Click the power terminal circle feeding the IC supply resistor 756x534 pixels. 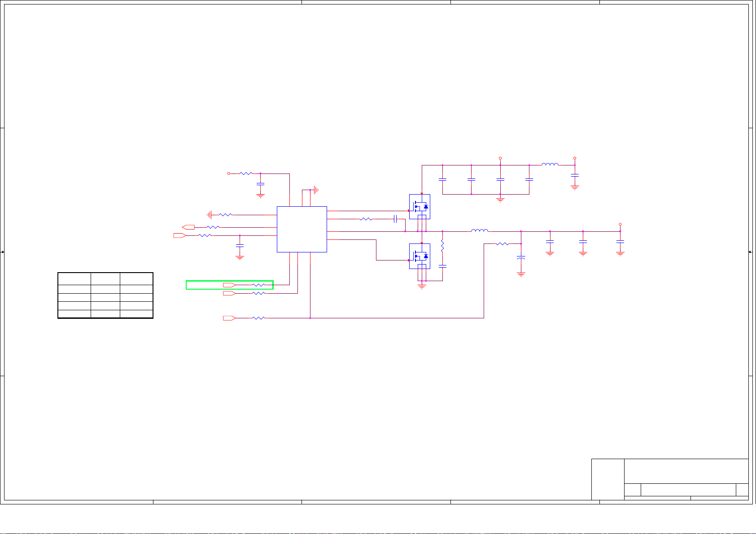coord(228,173)
